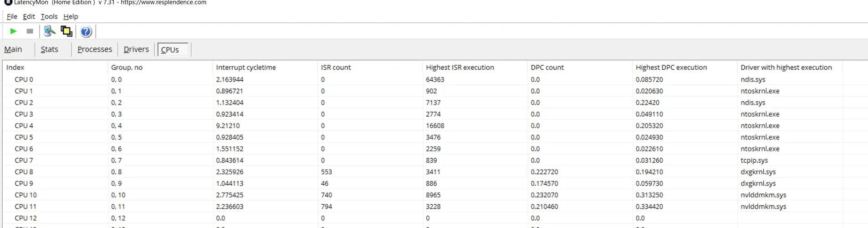The width and height of the screenshot is (868, 228).
Task: Open the Help menu
Action: click(x=71, y=16)
